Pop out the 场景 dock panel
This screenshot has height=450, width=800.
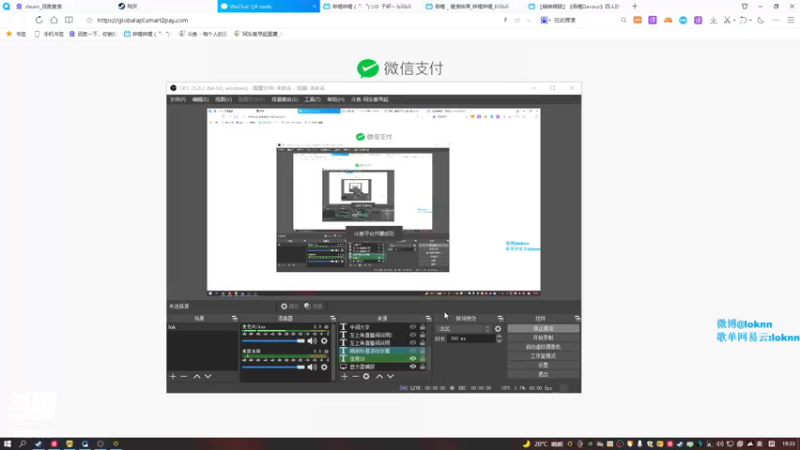coord(235,318)
